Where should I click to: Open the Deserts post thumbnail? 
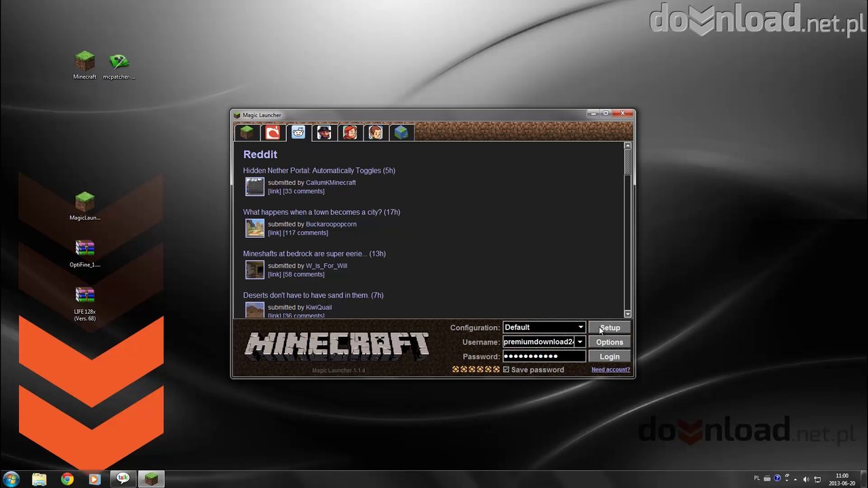255,310
